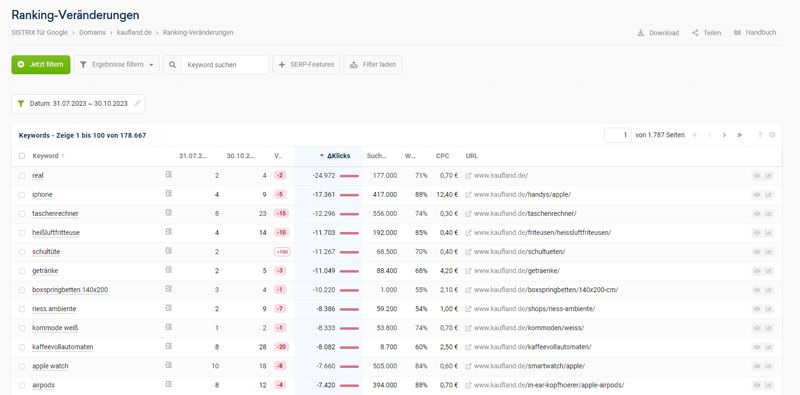The image size is (800, 395).
Task: Check the box for getränke
Action: coord(22,270)
